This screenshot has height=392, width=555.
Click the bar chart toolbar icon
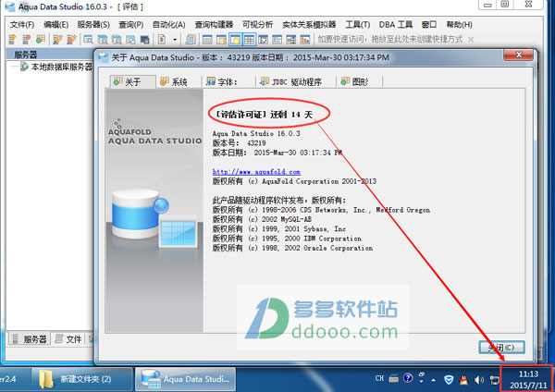pos(305,39)
